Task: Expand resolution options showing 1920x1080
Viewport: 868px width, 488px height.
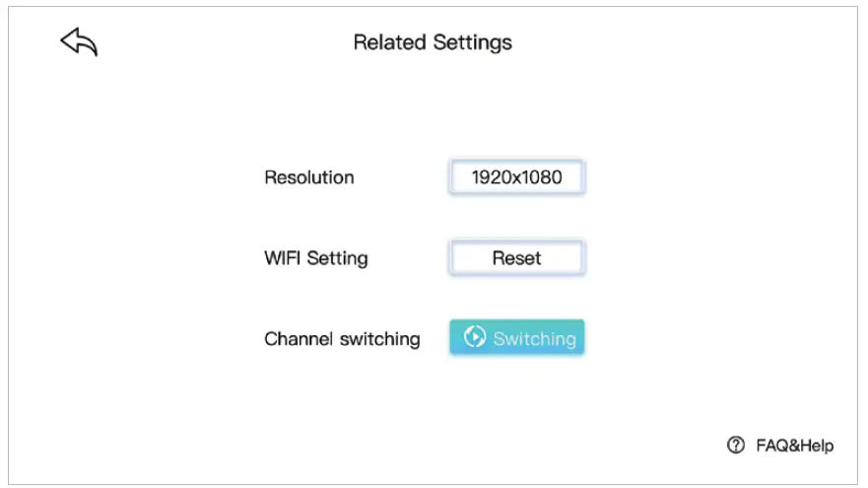Action: (516, 177)
